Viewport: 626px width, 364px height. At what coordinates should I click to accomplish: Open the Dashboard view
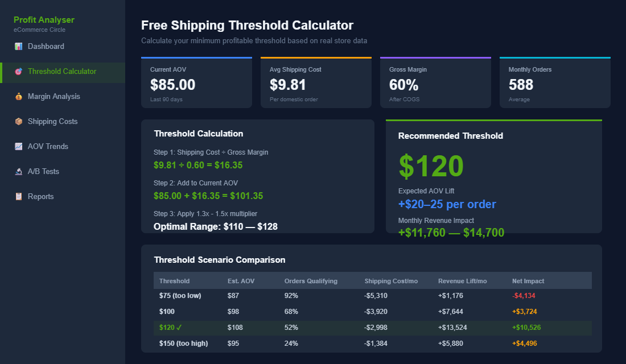[46, 46]
